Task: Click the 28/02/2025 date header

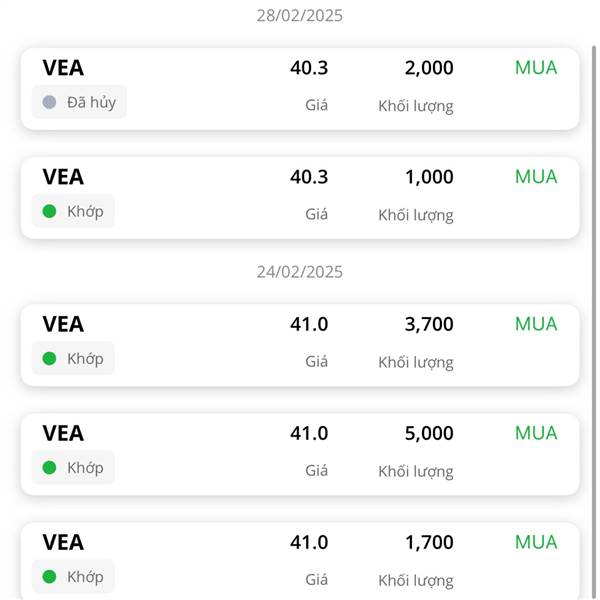Action: pos(300,16)
